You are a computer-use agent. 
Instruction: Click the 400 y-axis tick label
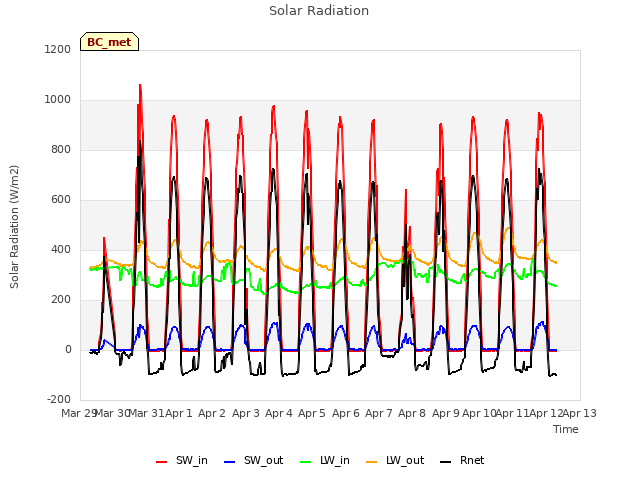(61, 250)
